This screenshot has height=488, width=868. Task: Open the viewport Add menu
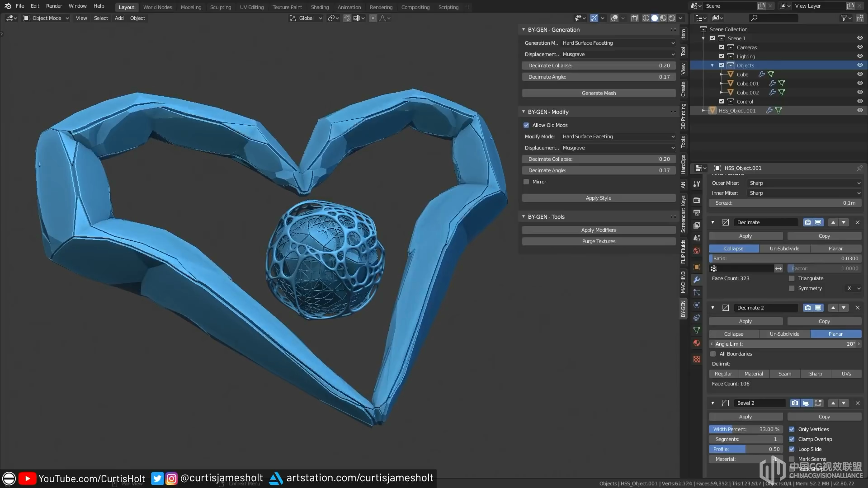click(119, 18)
